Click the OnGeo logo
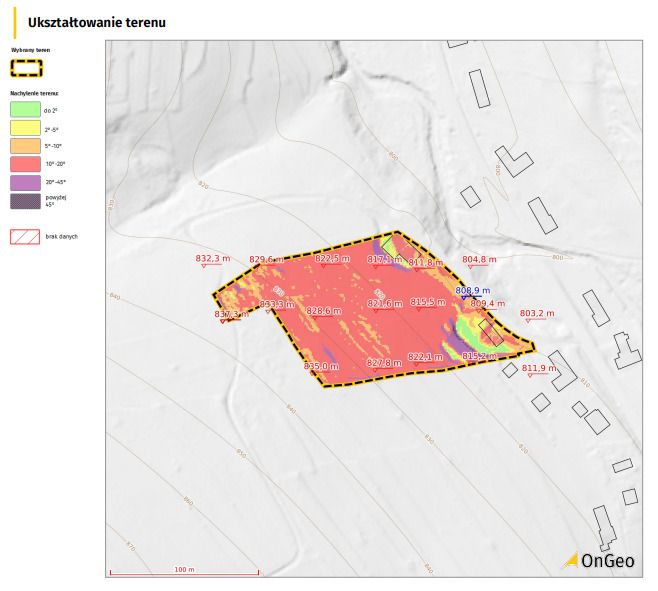 (x=600, y=561)
